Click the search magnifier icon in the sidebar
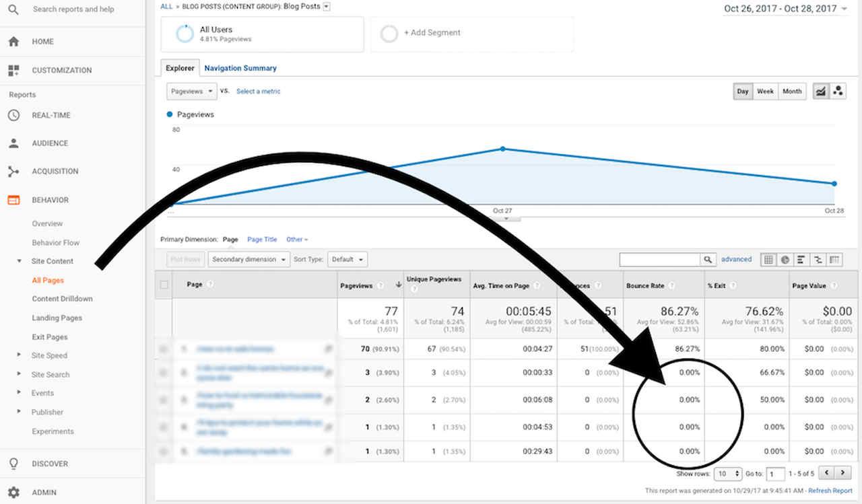862x504 pixels. [14, 9]
